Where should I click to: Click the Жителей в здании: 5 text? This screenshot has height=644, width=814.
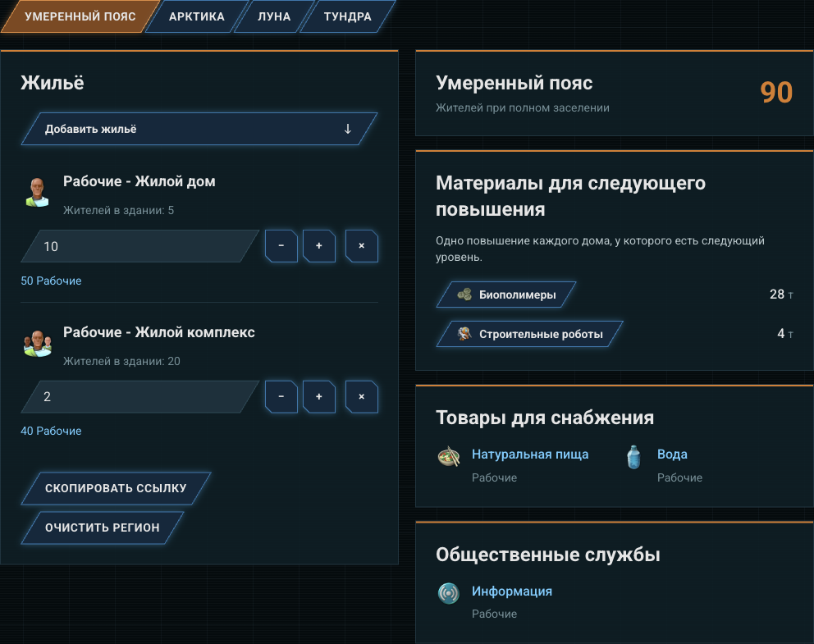click(118, 210)
